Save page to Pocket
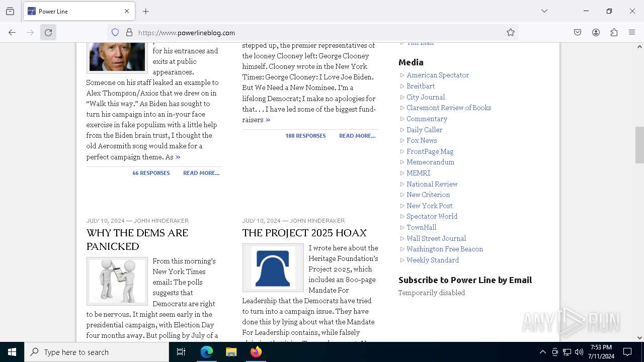This screenshot has width=644, height=362. coord(578,33)
